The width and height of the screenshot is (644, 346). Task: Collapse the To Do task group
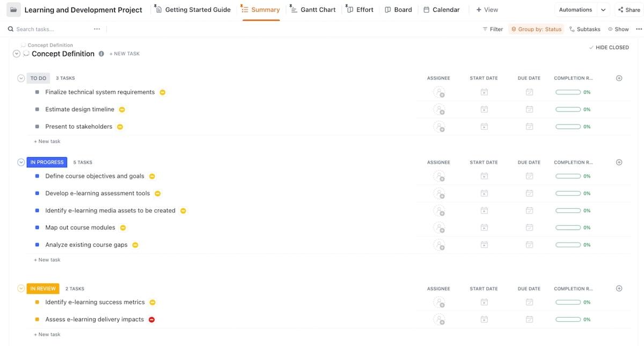(x=21, y=78)
